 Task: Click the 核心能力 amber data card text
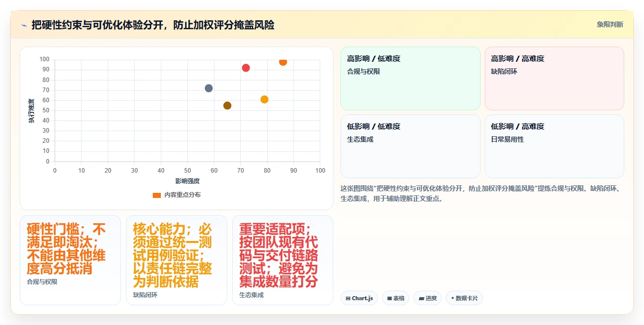(x=173, y=256)
